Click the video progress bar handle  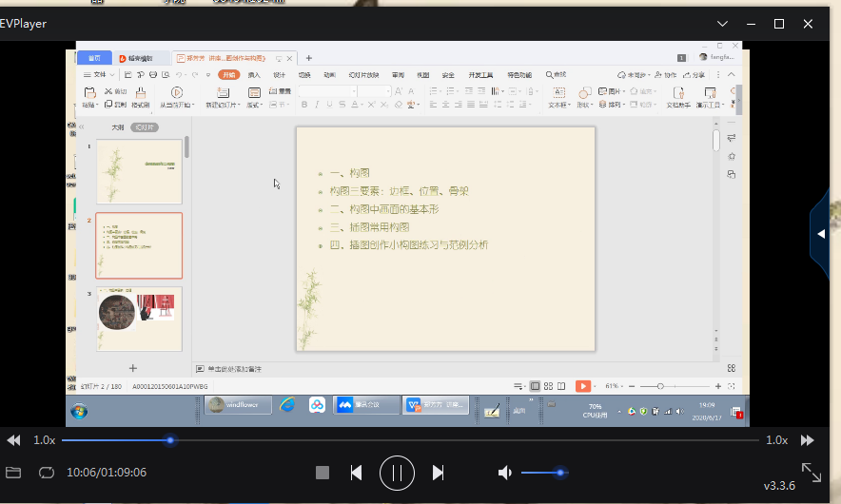pos(170,440)
